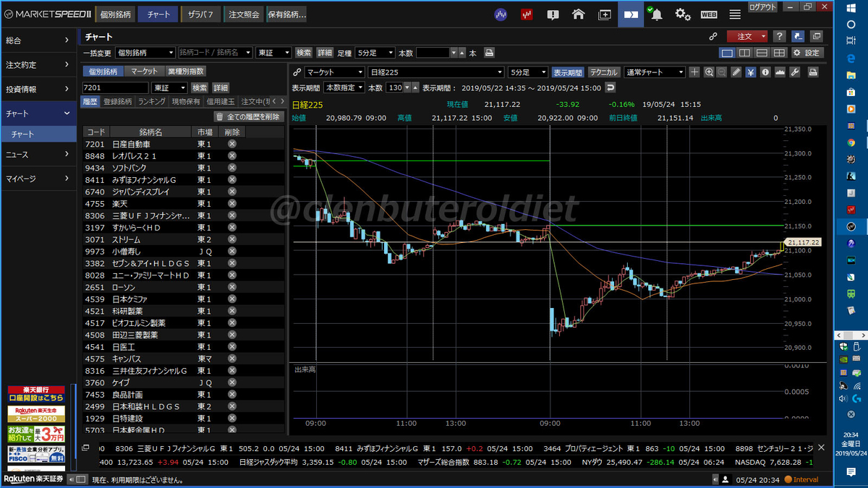Screen dimensions: 868x488
Task: Toggle the 表示期間 button on the chart toolbar
Action: tap(568, 72)
